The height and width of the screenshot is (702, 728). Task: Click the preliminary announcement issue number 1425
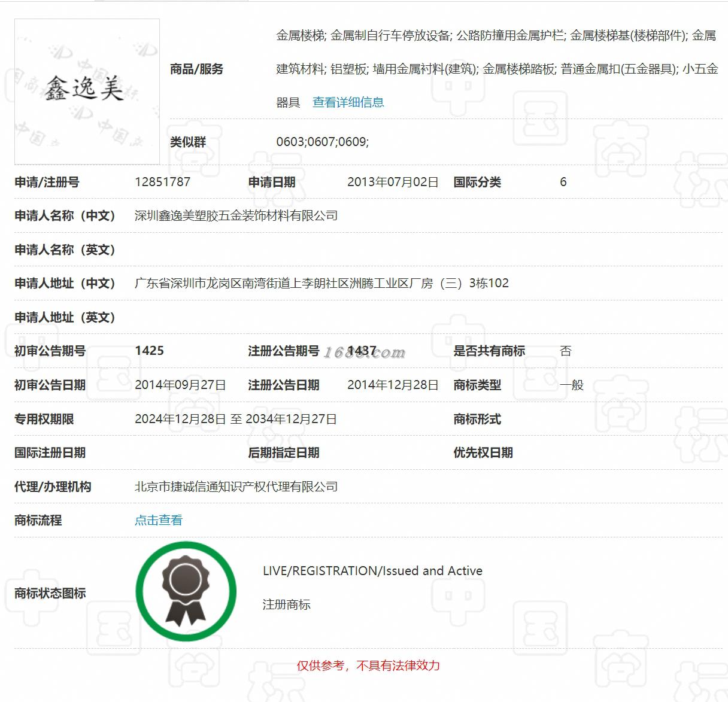coord(150,351)
